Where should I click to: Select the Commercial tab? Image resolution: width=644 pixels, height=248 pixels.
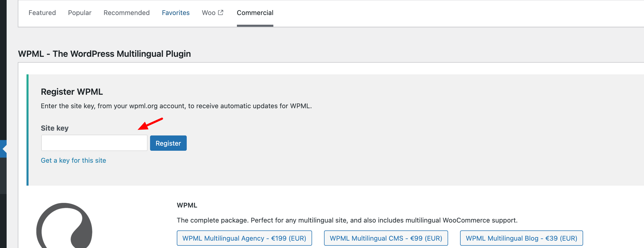255,13
